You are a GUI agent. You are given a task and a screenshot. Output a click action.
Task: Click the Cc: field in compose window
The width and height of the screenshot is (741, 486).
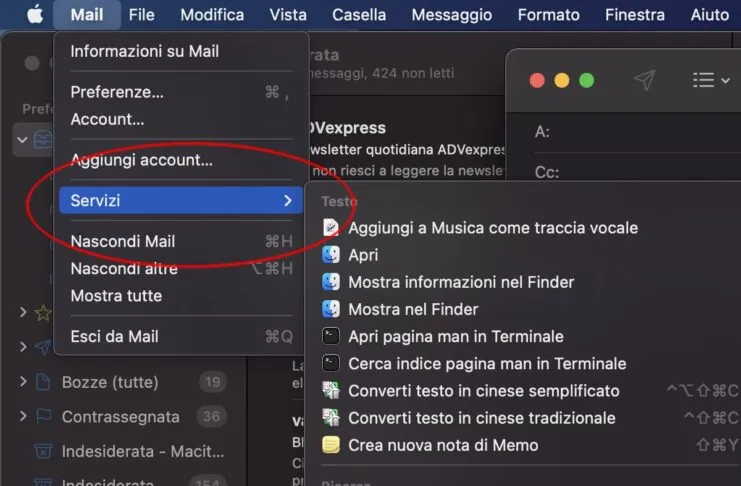637,171
